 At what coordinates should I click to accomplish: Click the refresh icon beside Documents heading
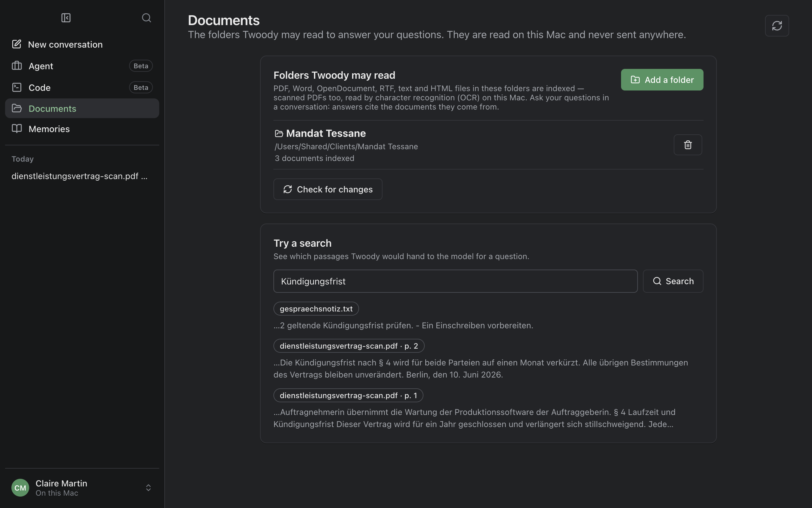777,25
